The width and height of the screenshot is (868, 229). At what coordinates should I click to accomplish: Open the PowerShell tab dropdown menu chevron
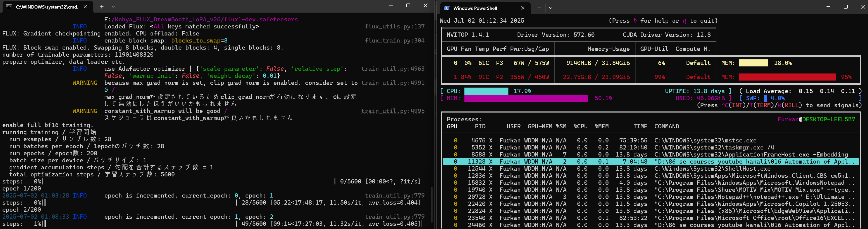551,8
